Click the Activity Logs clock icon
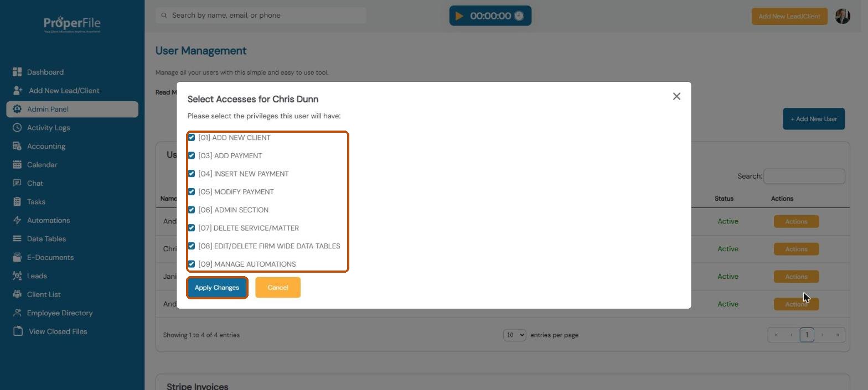 17,128
